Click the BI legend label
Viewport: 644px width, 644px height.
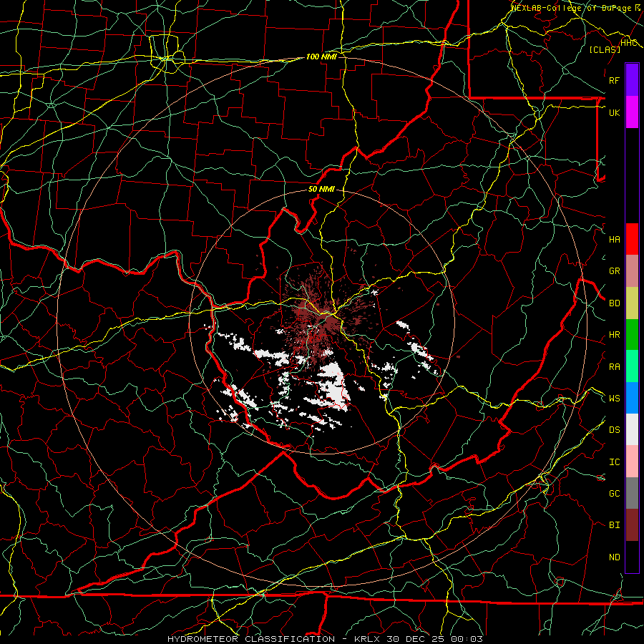pyautogui.click(x=614, y=525)
